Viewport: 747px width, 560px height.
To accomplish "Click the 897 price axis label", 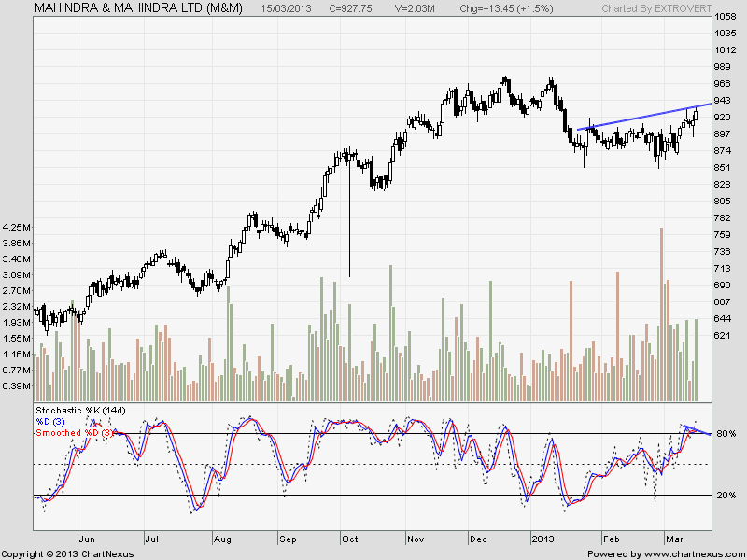I will click(x=722, y=134).
